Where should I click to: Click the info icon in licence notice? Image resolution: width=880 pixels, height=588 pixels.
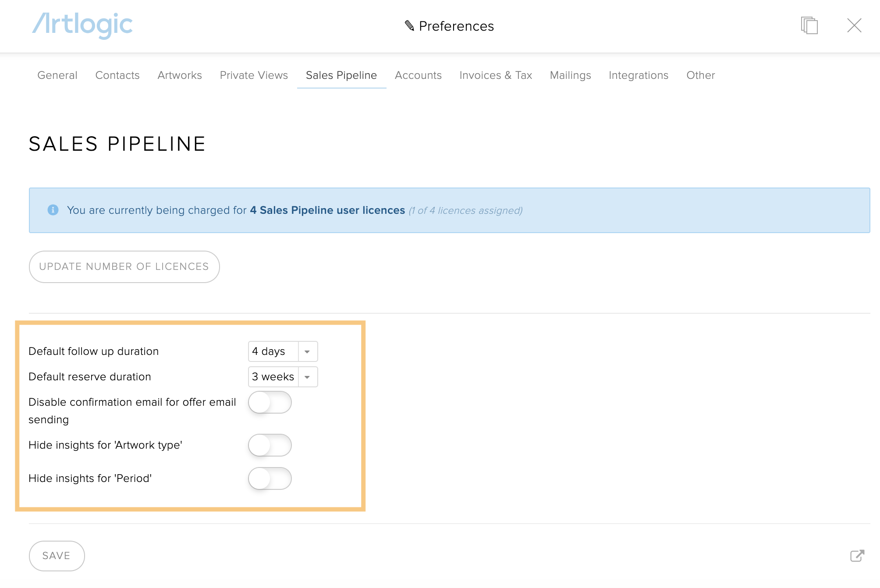click(53, 210)
